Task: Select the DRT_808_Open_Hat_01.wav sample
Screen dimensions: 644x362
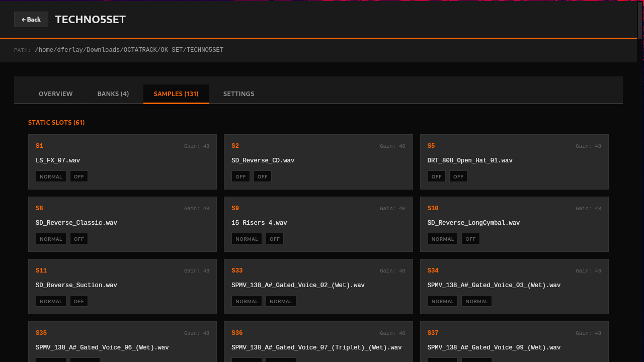Action: click(470, 161)
